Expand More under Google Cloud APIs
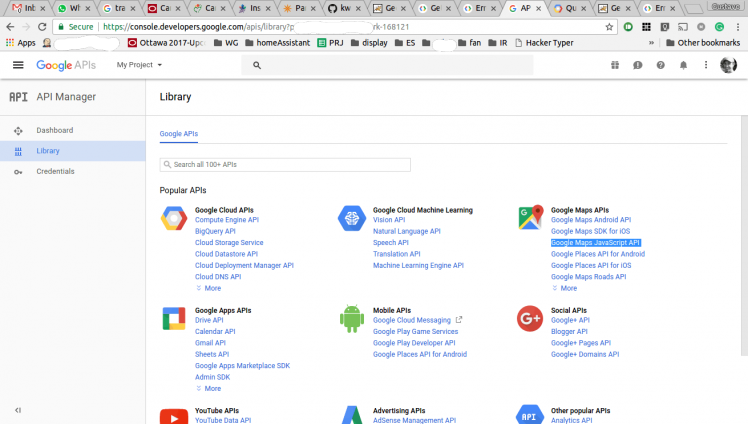Viewport: 748px width, 424px height. (x=209, y=288)
